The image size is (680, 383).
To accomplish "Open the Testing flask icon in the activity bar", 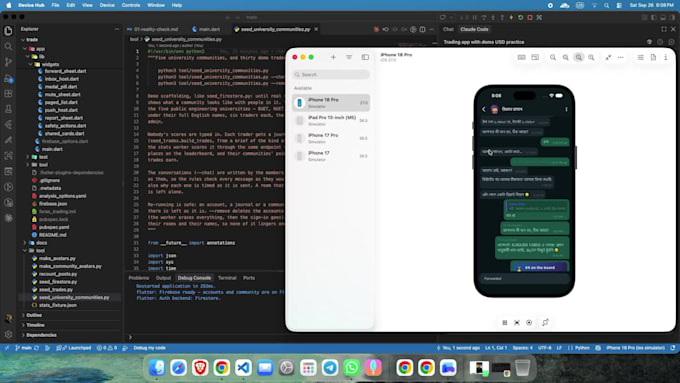I will (8, 109).
